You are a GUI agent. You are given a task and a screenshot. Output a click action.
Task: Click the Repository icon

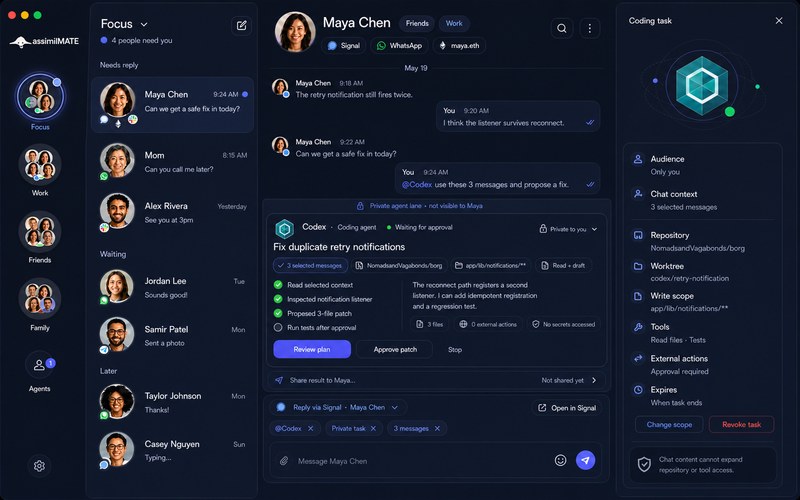pos(638,235)
